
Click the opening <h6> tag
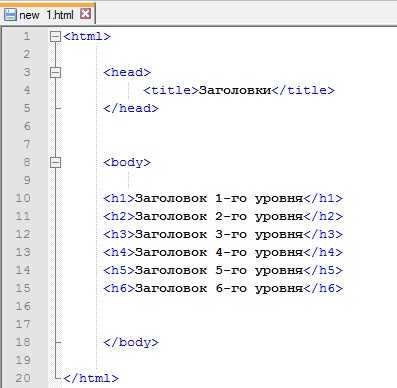pos(119,289)
